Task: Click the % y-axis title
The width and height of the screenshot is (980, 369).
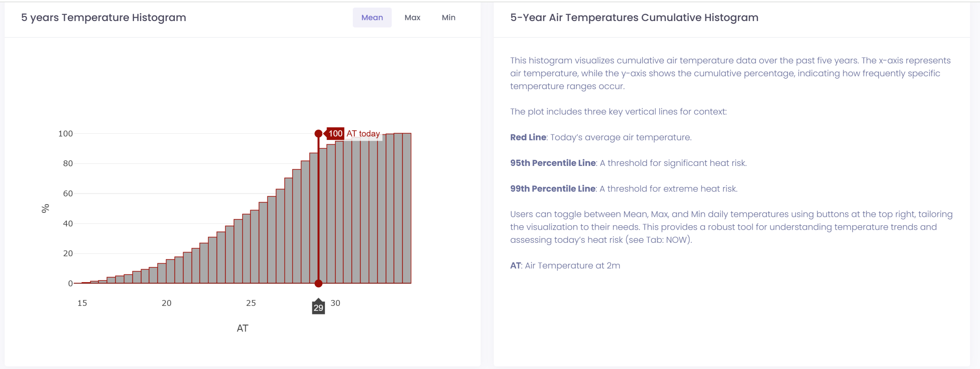Action: 45,208
